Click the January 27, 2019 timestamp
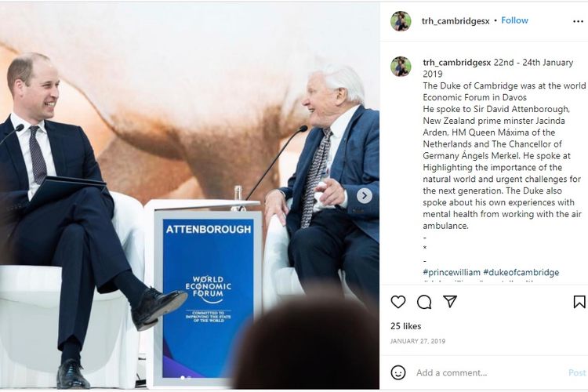 coord(418,341)
